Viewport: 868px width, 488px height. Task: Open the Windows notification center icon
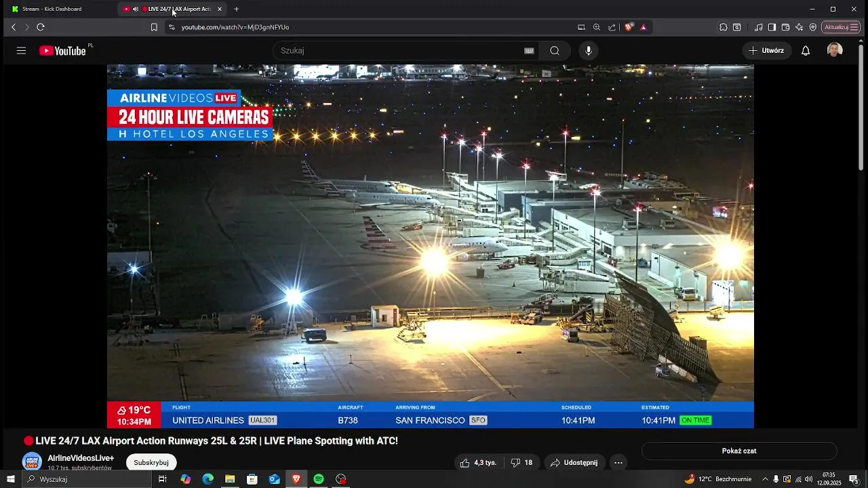(x=854, y=479)
